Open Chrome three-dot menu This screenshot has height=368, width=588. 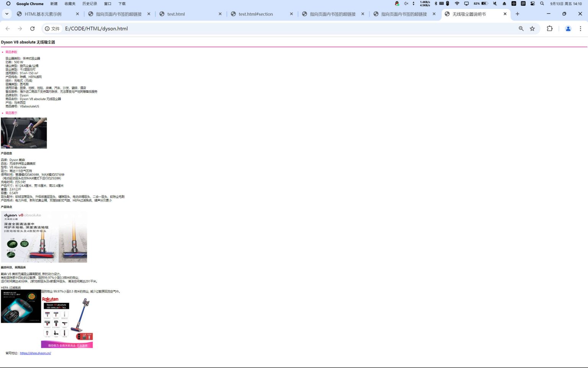pos(580,29)
